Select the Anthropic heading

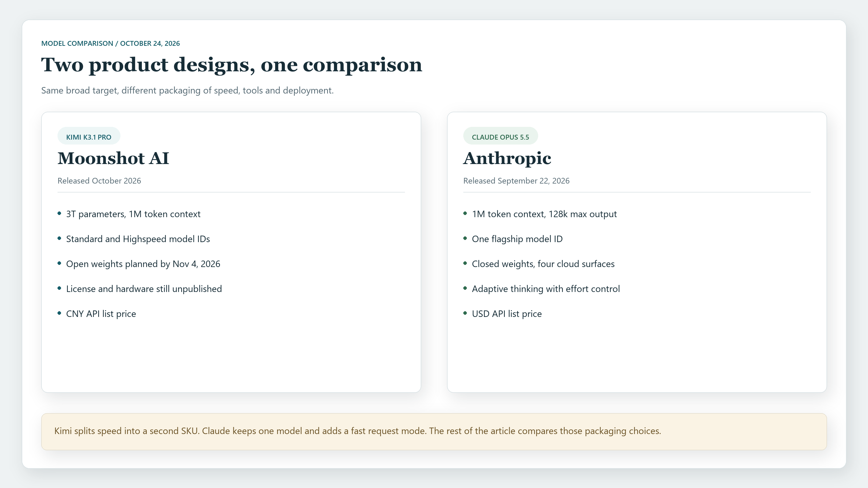507,158
